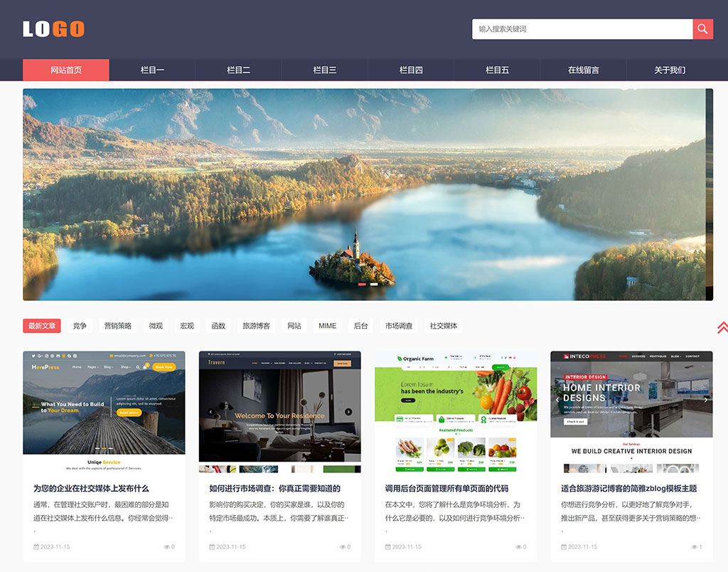The image size is (728, 572).
Task: Open article 为您的企业在社交媒体上发布什么
Action: click(x=91, y=489)
